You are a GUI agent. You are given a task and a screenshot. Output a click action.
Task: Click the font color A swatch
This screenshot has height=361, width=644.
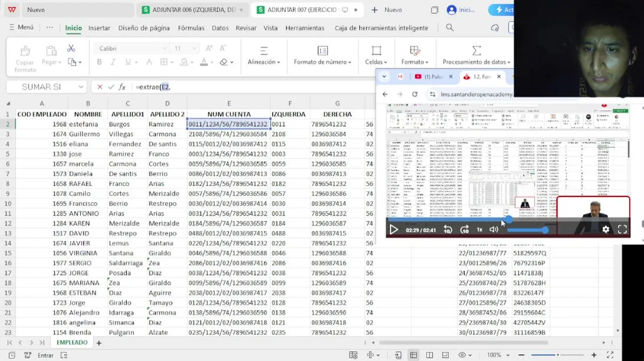204,62
